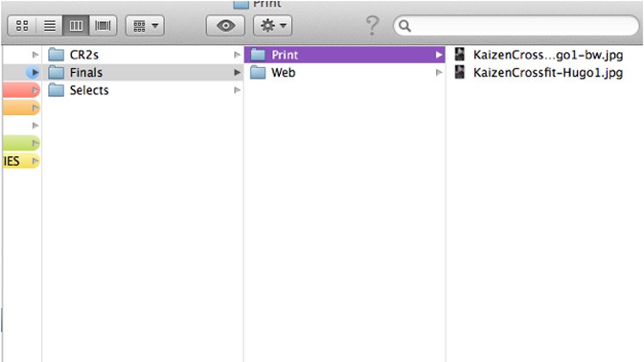Screen dimensions: 644x362
Task: Select the Print folder
Action: (284, 55)
